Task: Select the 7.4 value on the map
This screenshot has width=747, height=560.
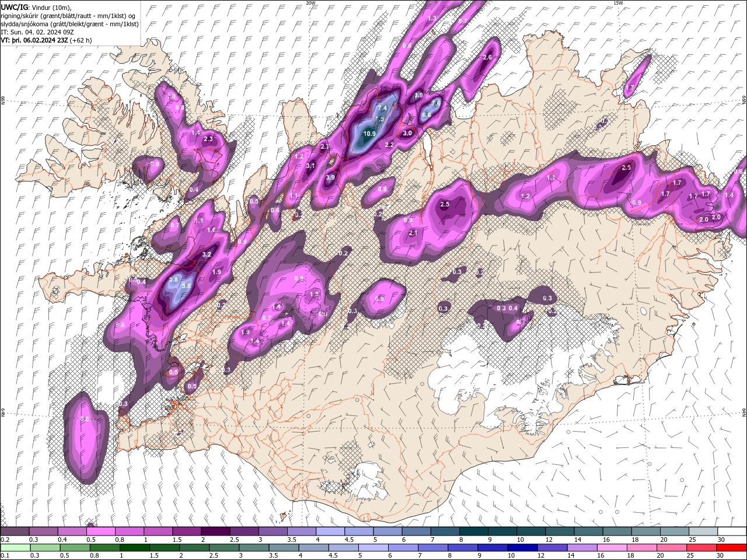Action: click(x=383, y=108)
